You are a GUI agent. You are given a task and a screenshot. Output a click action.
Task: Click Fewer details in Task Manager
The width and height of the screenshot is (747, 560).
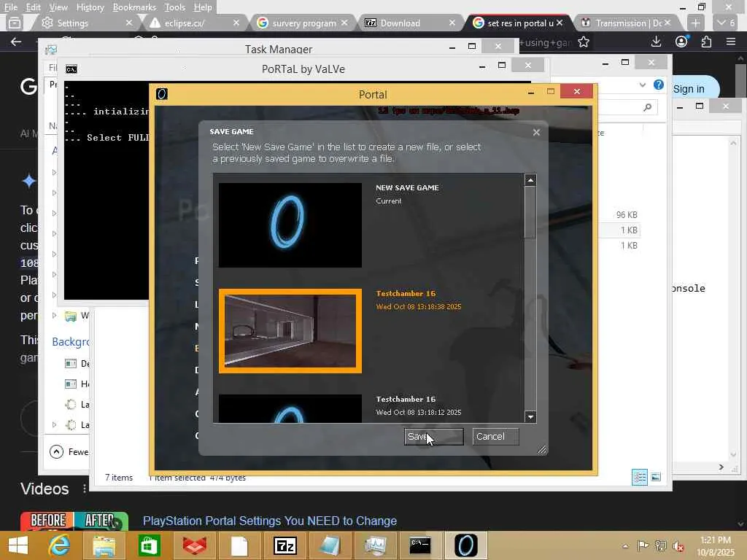tap(69, 451)
